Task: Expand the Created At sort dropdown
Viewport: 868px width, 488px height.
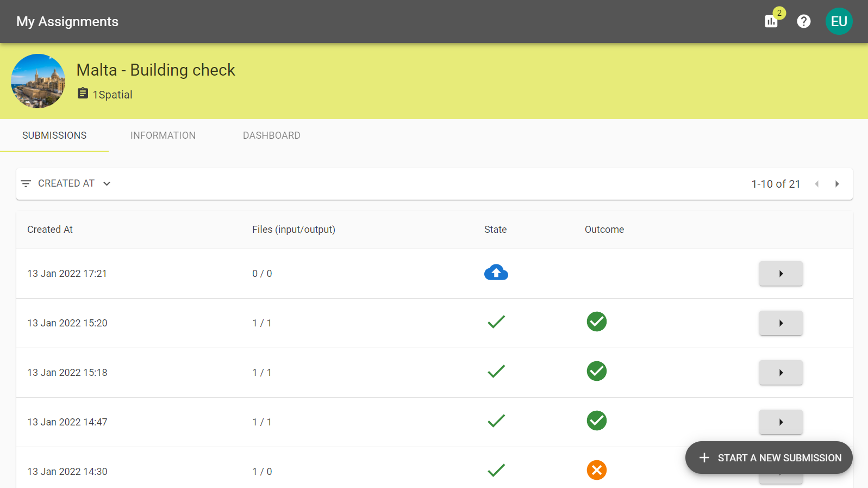Action: pyautogui.click(x=107, y=184)
